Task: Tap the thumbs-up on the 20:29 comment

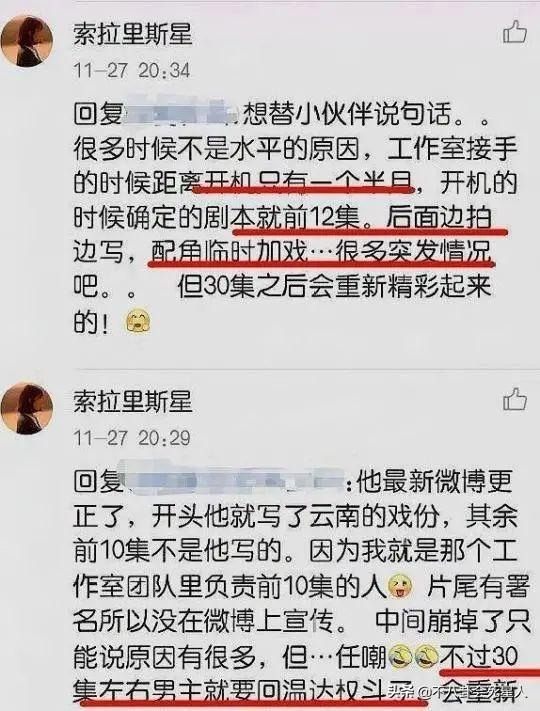Action: 515,399
